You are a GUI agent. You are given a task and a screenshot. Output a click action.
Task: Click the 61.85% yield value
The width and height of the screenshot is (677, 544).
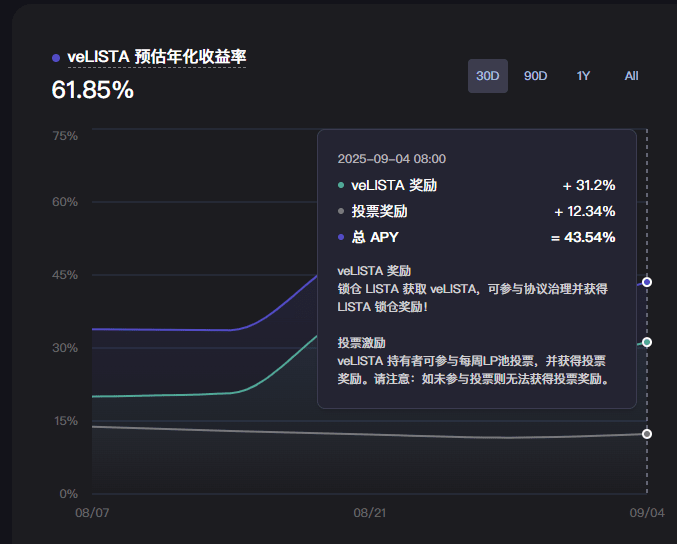92,90
